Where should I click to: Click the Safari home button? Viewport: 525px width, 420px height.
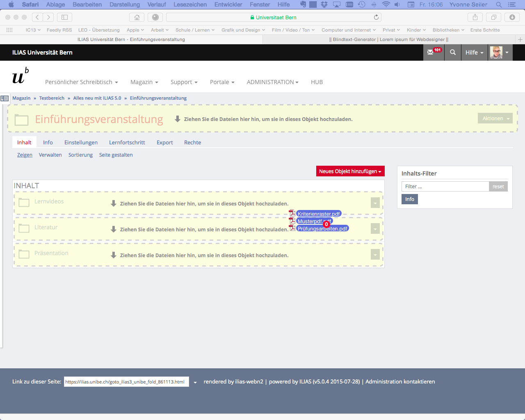pyautogui.click(x=137, y=17)
